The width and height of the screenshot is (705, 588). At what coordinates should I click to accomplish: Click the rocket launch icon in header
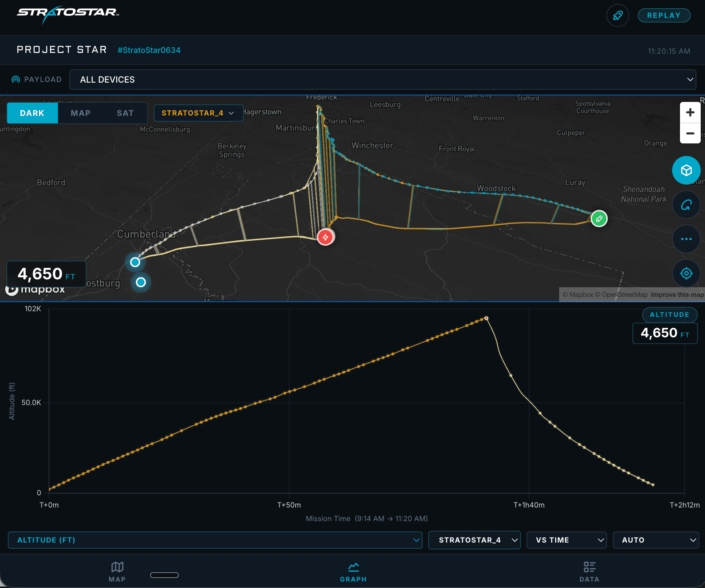(617, 15)
